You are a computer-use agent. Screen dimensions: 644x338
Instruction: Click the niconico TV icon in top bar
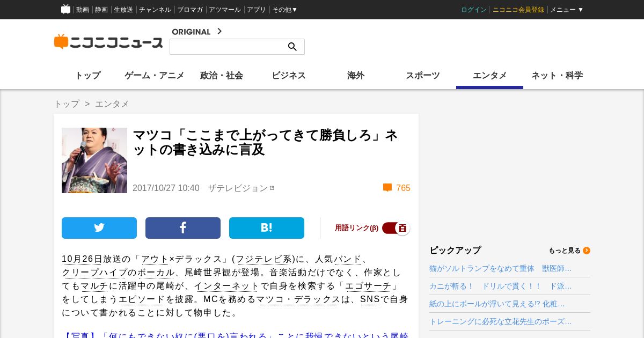[x=66, y=9]
